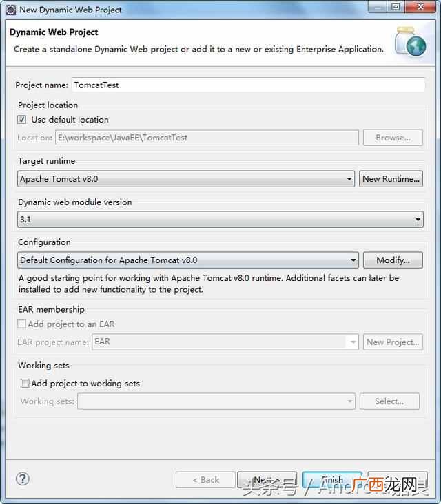This screenshot has height=504, width=441.
Task: Uncheck Use default location
Action: coord(22,120)
